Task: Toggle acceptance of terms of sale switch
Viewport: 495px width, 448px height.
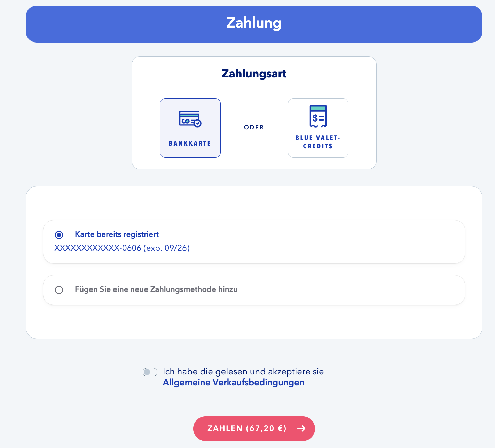Action: [150, 372]
